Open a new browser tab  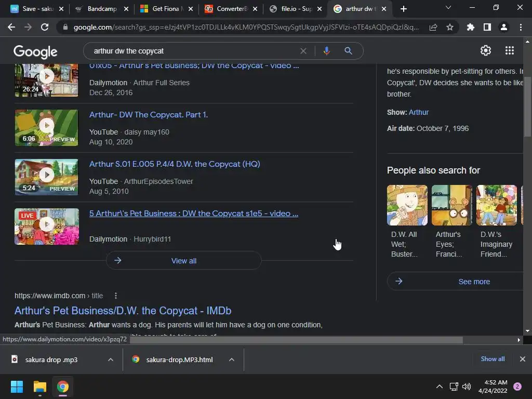tap(403, 9)
